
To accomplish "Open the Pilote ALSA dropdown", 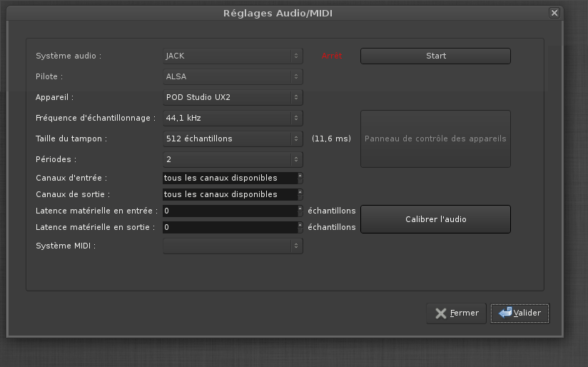I will (233, 76).
